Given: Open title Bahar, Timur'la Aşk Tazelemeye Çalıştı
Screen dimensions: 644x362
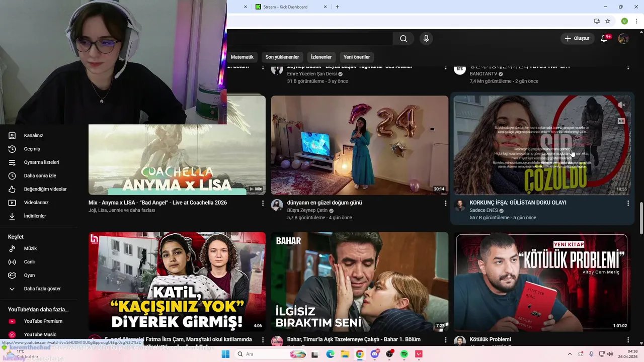Looking at the screenshot, I should click(354, 339).
